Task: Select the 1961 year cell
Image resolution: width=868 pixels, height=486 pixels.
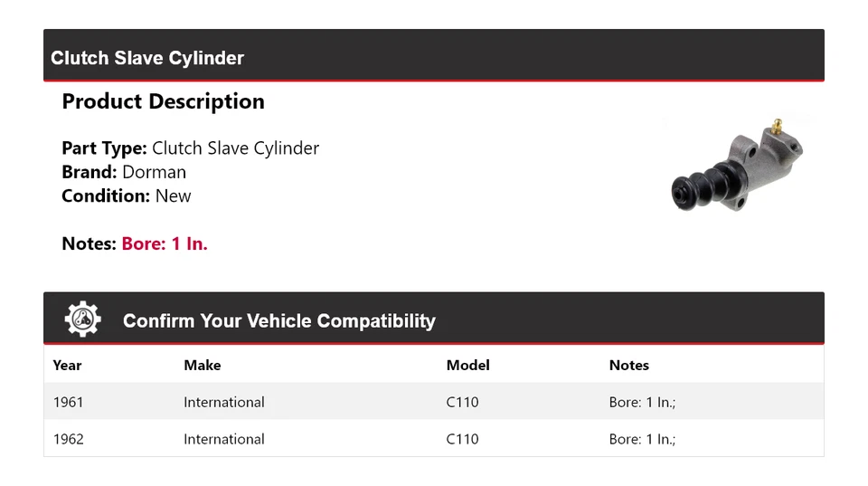Action: (x=69, y=403)
